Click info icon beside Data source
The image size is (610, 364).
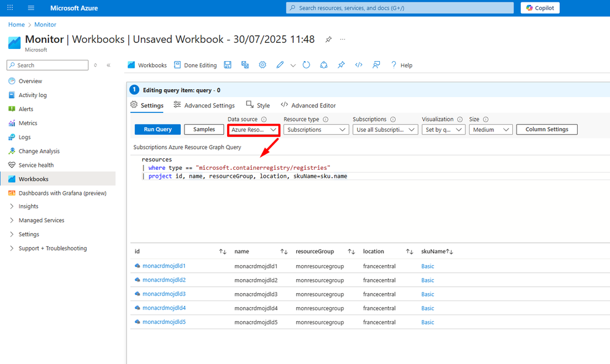[x=264, y=120]
